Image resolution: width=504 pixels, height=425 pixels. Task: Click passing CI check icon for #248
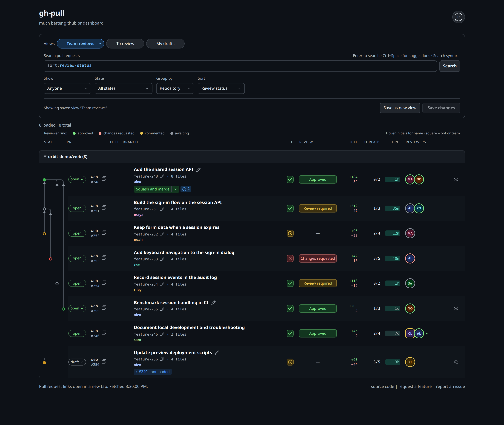pyautogui.click(x=290, y=179)
